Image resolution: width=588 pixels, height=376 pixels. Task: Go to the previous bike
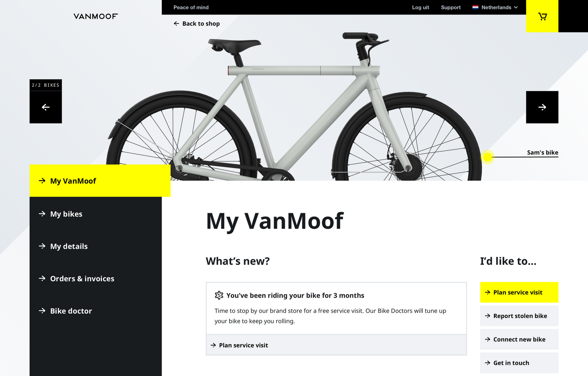click(46, 107)
